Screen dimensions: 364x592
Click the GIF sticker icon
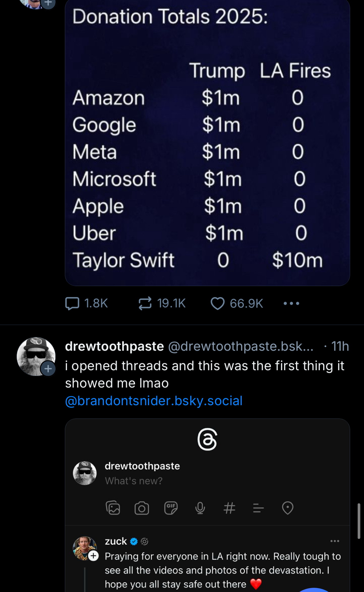[x=171, y=508]
